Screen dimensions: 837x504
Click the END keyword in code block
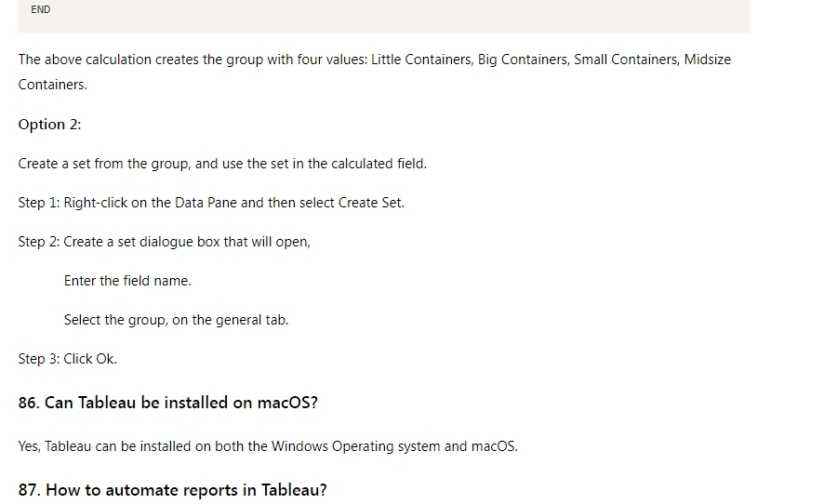[x=41, y=9]
